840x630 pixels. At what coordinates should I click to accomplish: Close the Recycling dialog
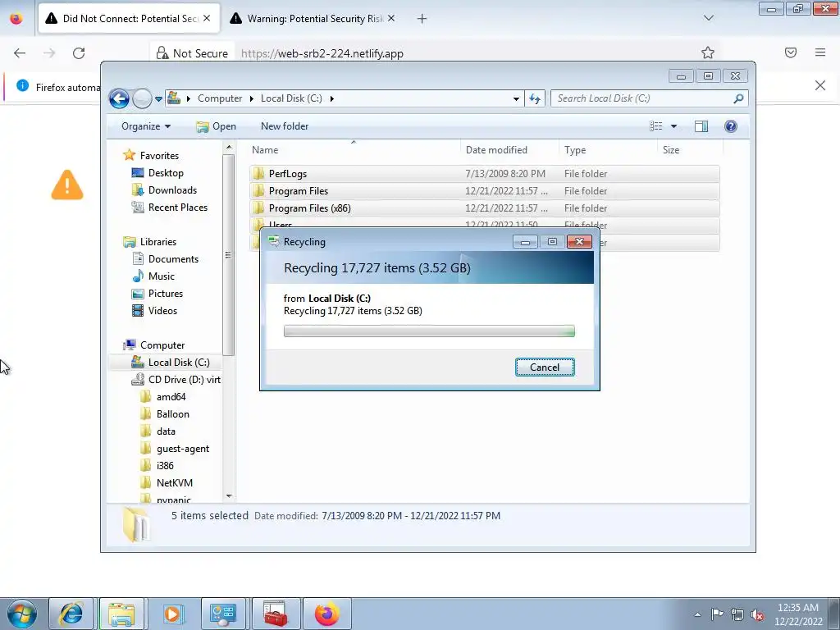(579, 242)
